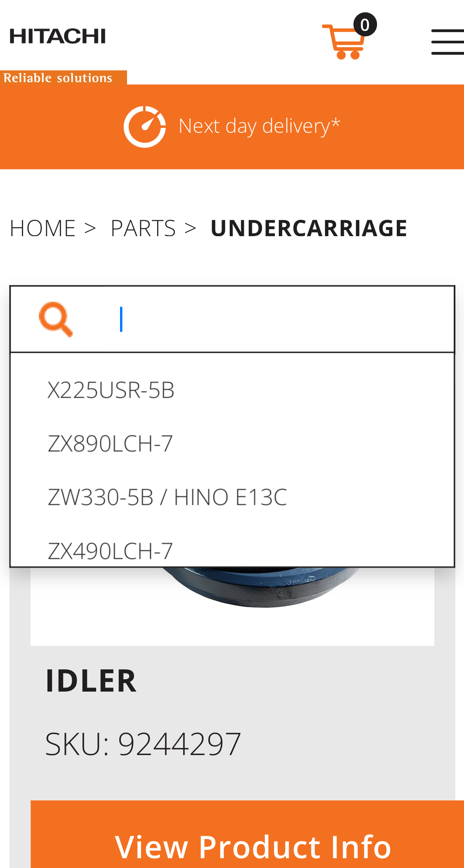464x868 pixels.
Task: Click the SKU 9244297 text
Action: click(x=143, y=744)
